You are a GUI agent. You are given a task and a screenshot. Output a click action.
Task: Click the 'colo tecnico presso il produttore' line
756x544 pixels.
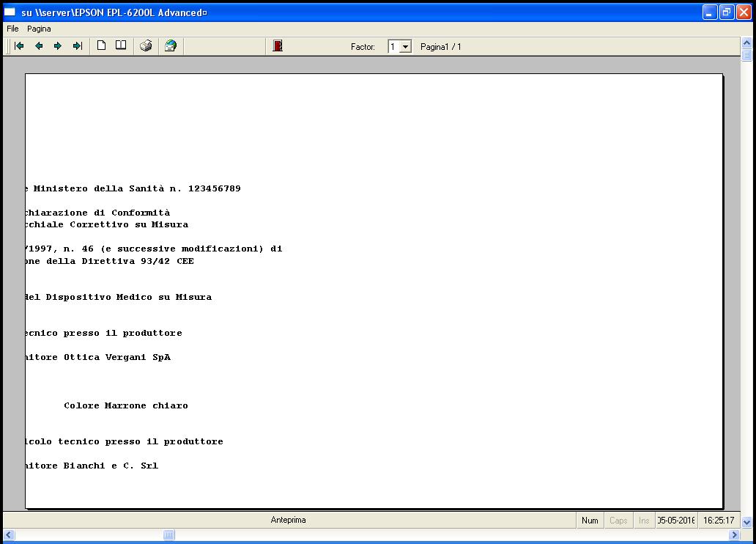pyautogui.click(x=125, y=441)
